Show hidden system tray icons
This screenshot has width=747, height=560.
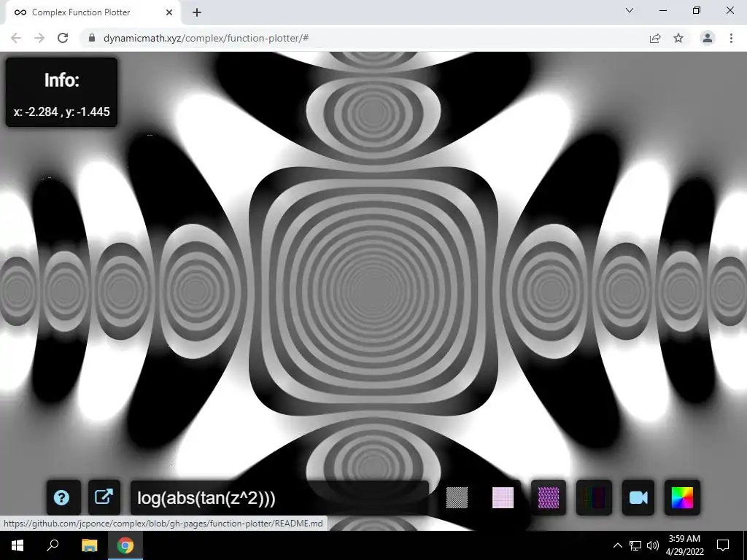[x=617, y=545]
